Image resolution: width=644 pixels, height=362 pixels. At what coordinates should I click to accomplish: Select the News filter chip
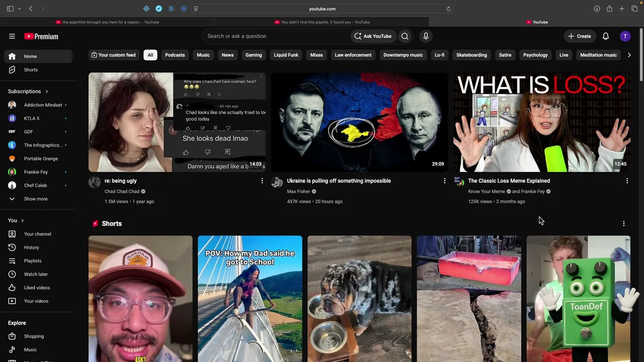pos(227,55)
